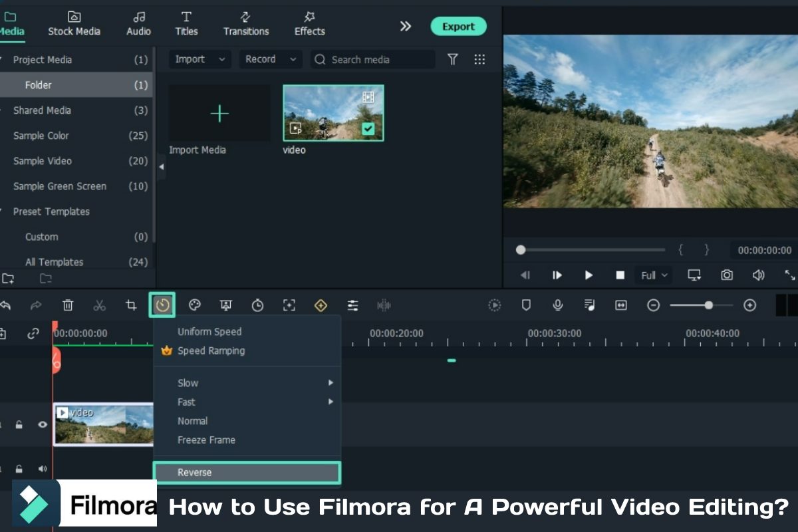Image resolution: width=798 pixels, height=532 pixels.
Task: Add new folder icon below media list
Action: click(x=8, y=279)
